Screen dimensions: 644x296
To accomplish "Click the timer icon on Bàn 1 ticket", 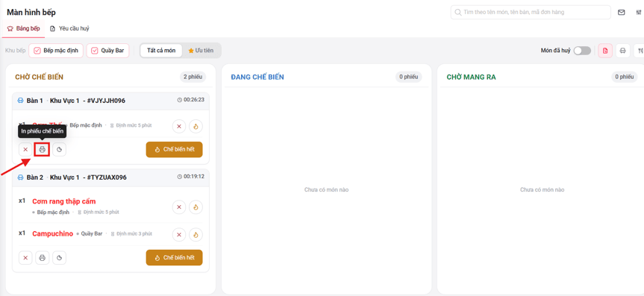I will (x=59, y=149).
